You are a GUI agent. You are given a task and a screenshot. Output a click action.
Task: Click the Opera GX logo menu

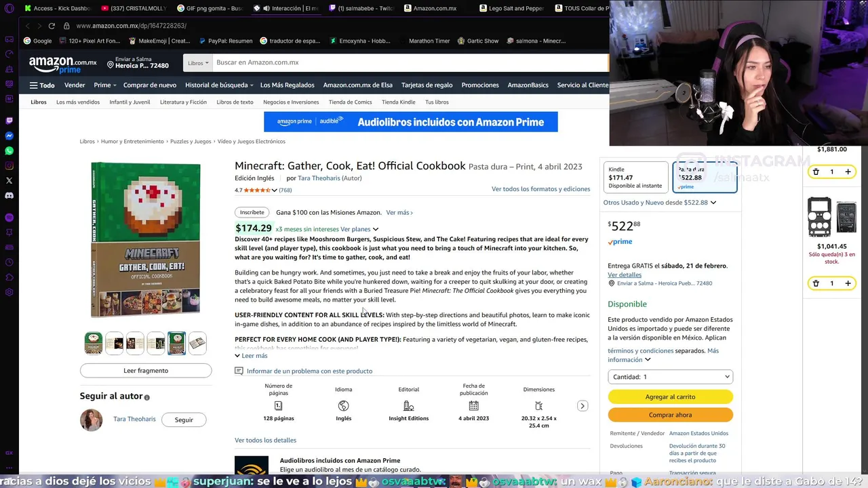coord(9,9)
